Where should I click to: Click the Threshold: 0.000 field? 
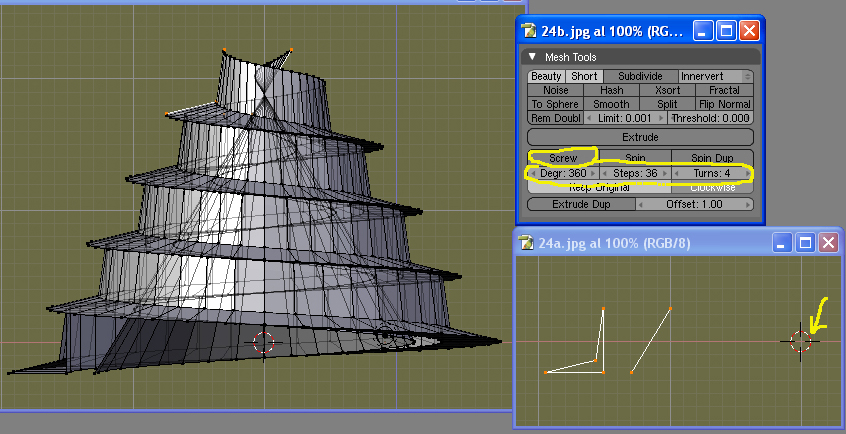[x=710, y=118]
